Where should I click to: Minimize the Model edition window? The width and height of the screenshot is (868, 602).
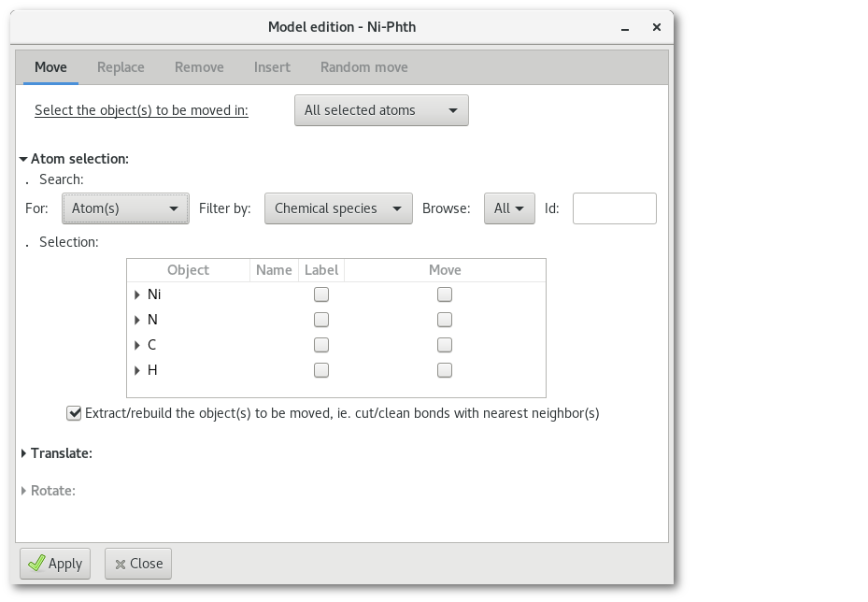626,26
